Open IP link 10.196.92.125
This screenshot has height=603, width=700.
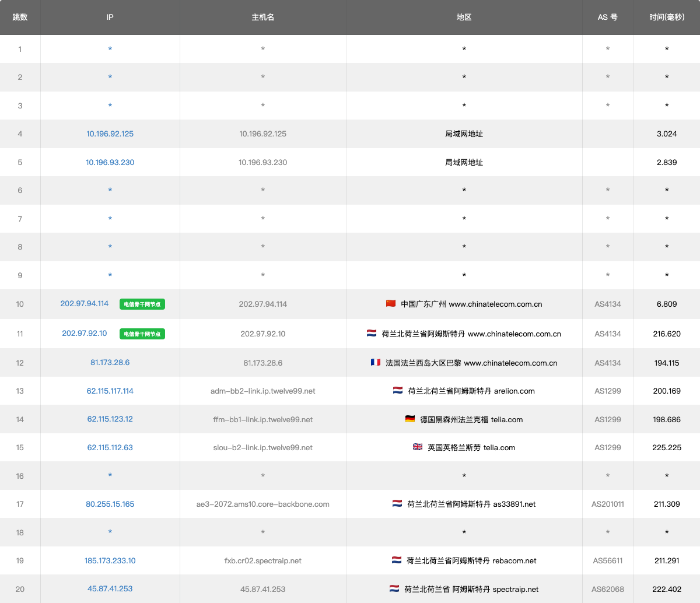click(110, 134)
